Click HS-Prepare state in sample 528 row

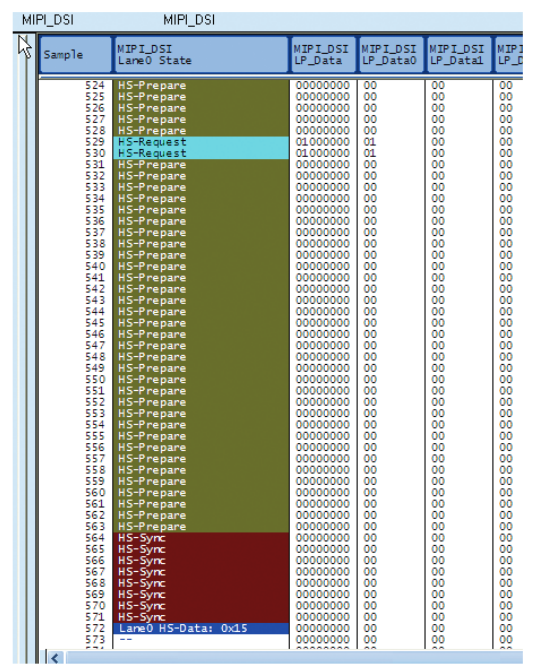[201, 131]
